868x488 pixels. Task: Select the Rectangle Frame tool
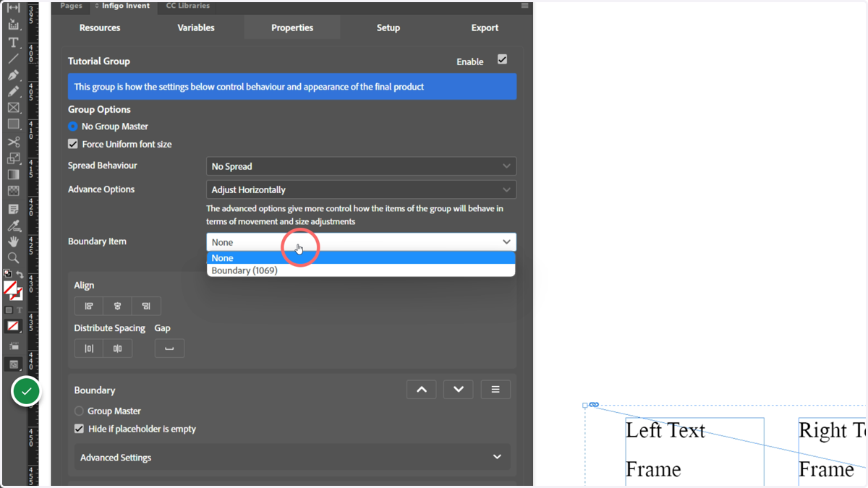(13, 108)
